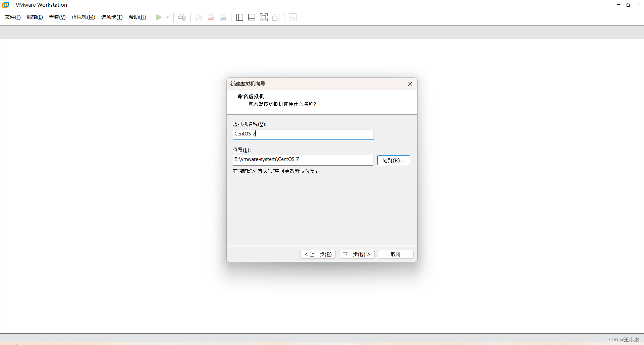The height and width of the screenshot is (345, 644).
Task: Click the take snapshot clock icon
Action: coord(199,17)
